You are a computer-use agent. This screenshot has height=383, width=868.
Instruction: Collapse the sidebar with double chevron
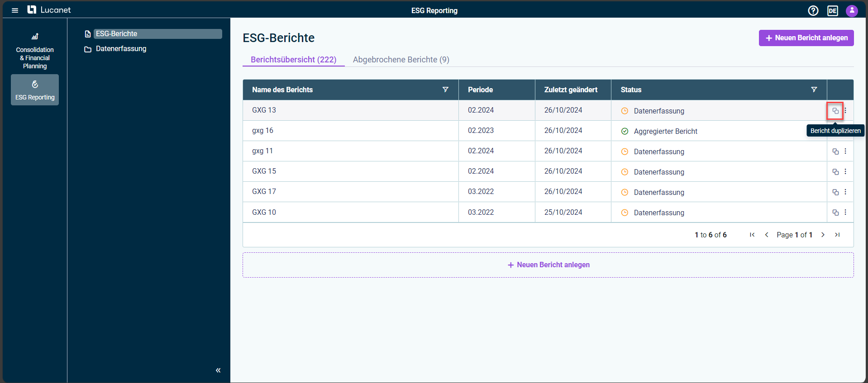tap(218, 370)
